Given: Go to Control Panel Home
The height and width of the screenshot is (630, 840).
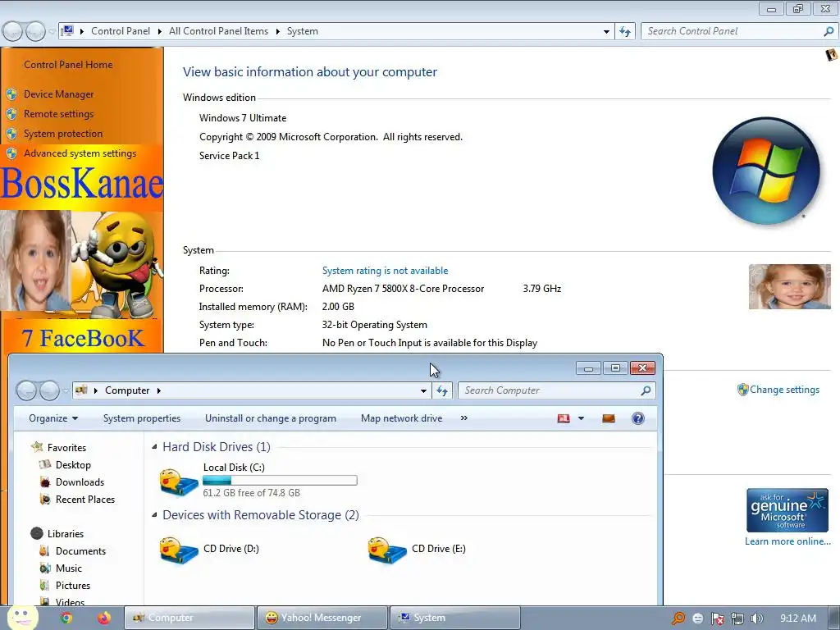Looking at the screenshot, I should tap(68, 65).
